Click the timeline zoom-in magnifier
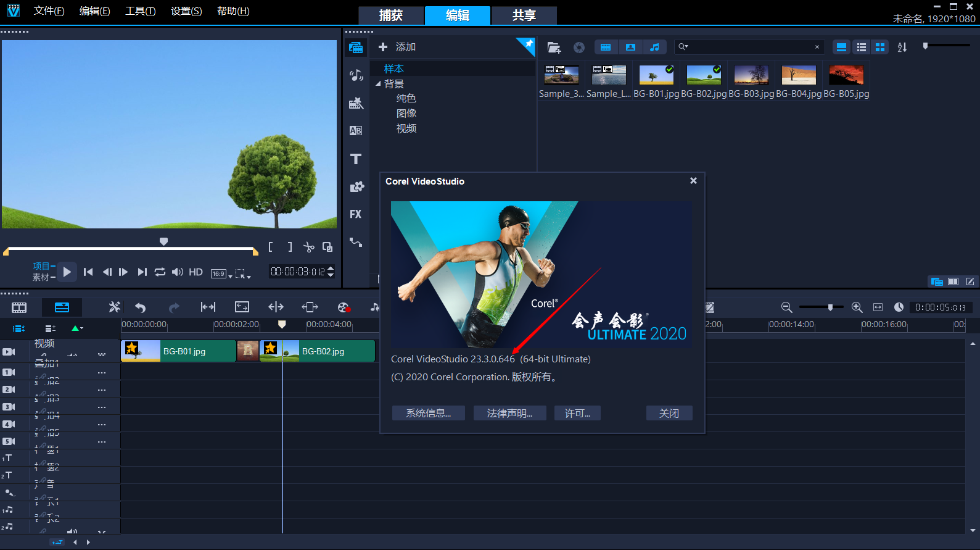The image size is (980, 550). [x=857, y=307]
